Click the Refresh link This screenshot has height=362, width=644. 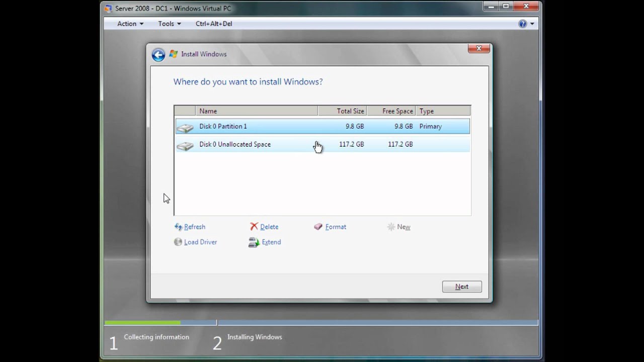point(195,227)
